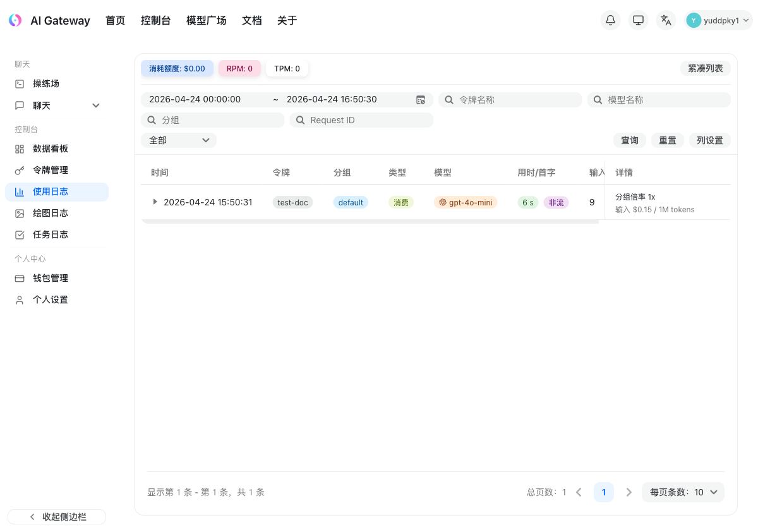Click the 6 s duration tag
The height and width of the screenshot is (532, 758).
point(528,202)
